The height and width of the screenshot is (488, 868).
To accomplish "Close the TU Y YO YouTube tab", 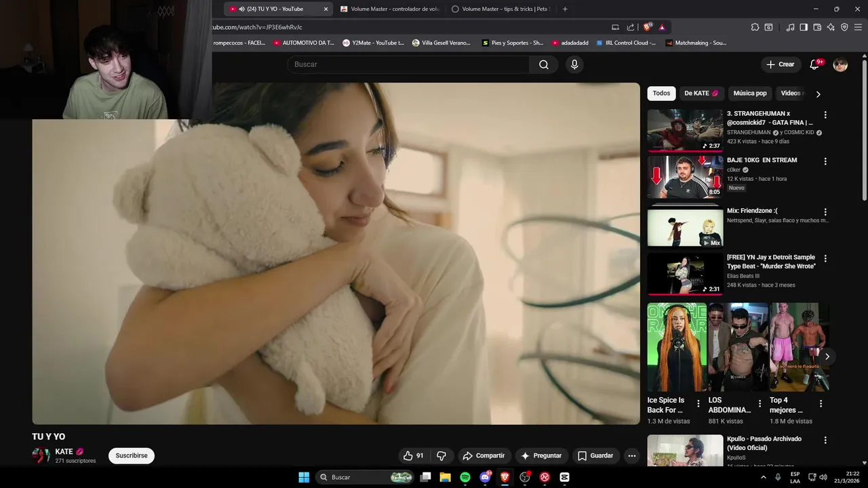I will pyautogui.click(x=325, y=9).
